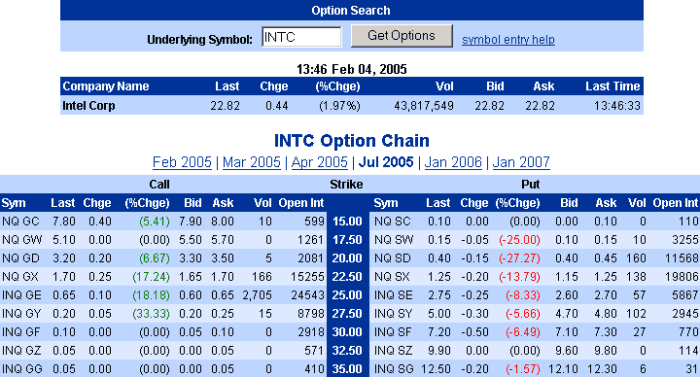Click put percent change (-1.57)
The width and height of the screenshot is (700, 377).
click(523, 369)
